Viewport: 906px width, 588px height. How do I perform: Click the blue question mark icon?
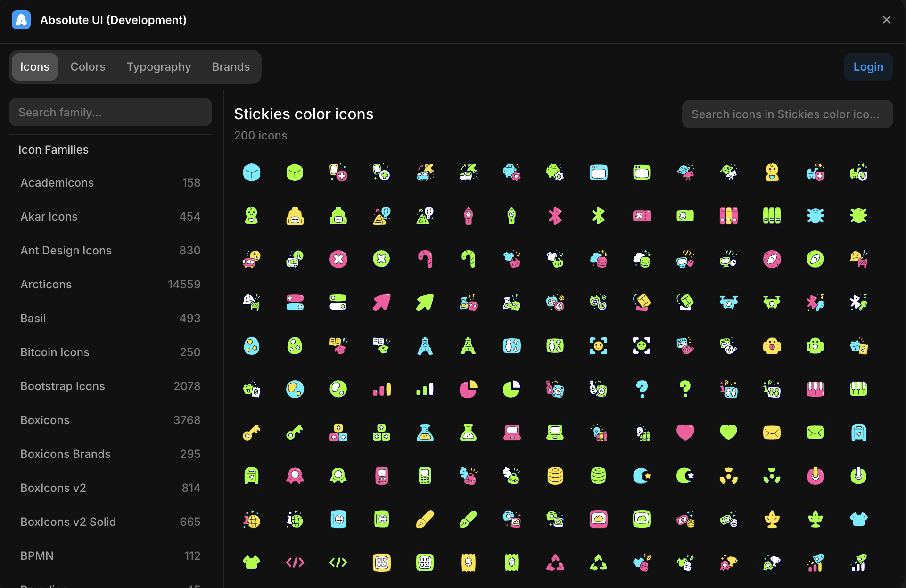click(642, 389)
